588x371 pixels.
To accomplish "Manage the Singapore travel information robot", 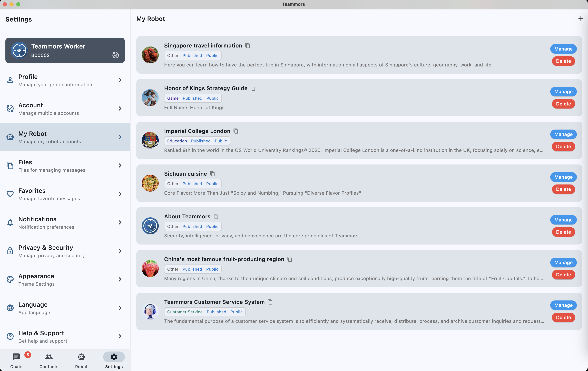I will (x=563, y=49).
